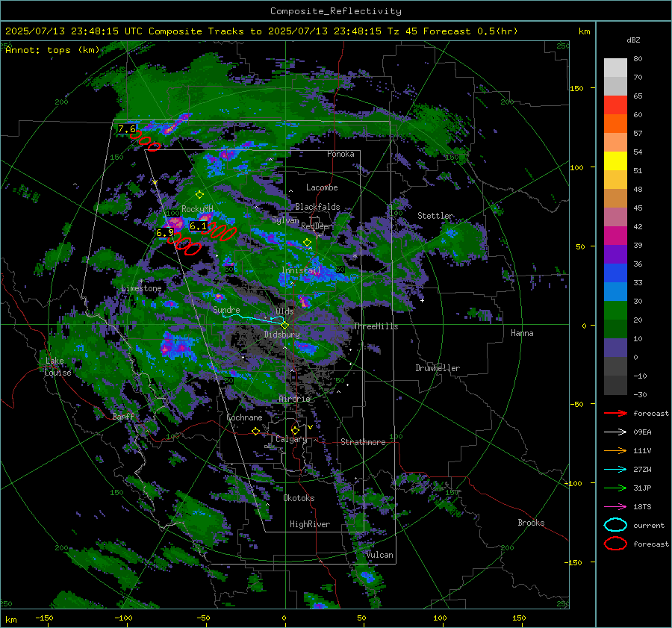Select the cyan 27ZW arrow in legend

pos(615,469)
